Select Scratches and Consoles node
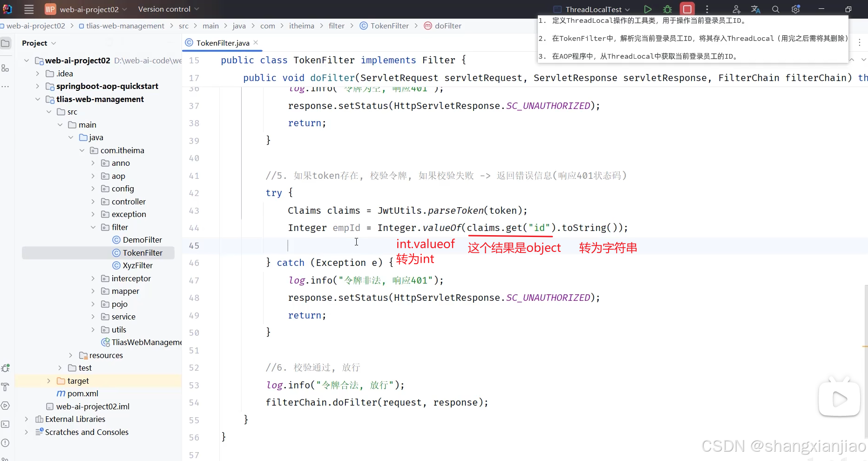Image resolution: width=868 pixels, height=461 pixels. tap(82, 432)
